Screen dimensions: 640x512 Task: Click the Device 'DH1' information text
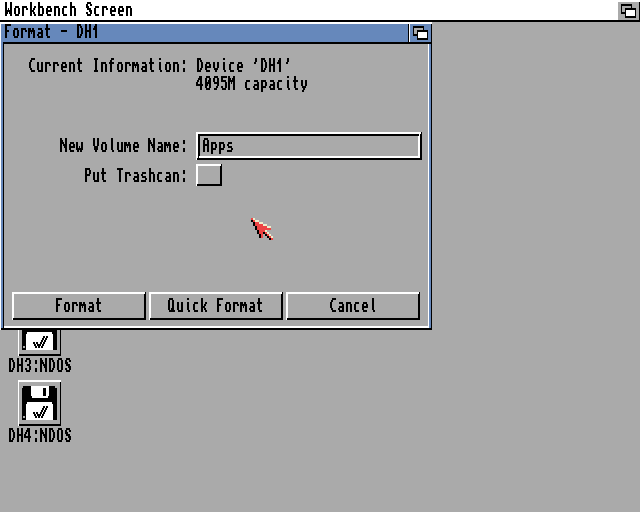pos(243,65)
